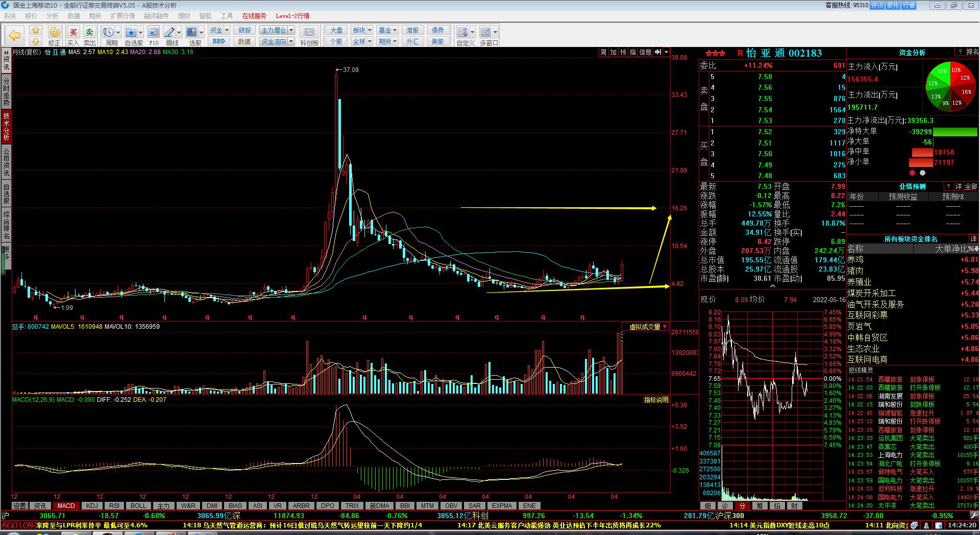The image size is (980, 535).
Task: Open the 报价 menu
Action: 31,16
